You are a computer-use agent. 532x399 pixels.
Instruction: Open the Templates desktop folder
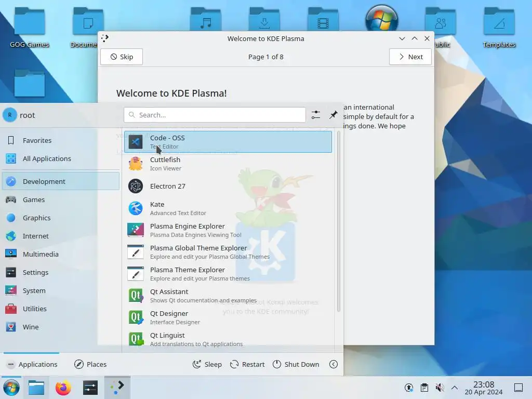point(499,28)
